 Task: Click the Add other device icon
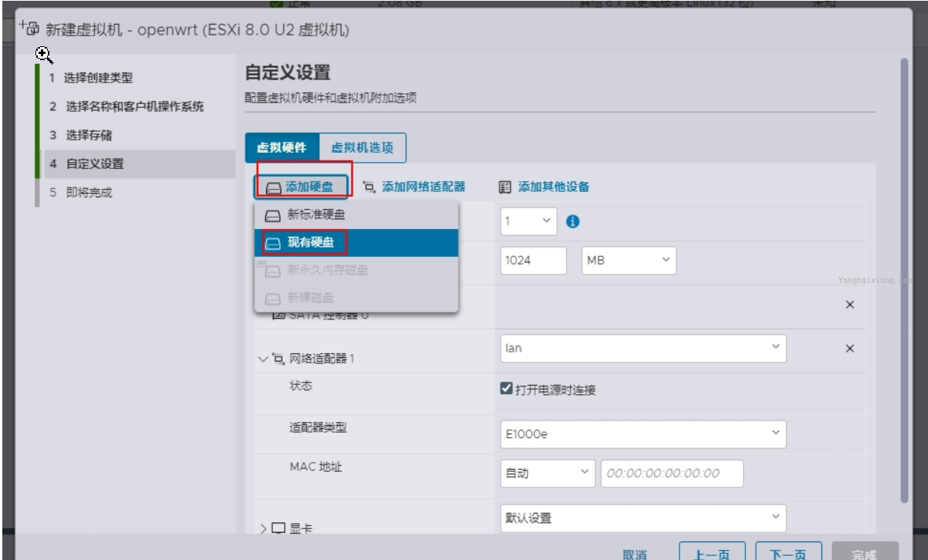505,187
